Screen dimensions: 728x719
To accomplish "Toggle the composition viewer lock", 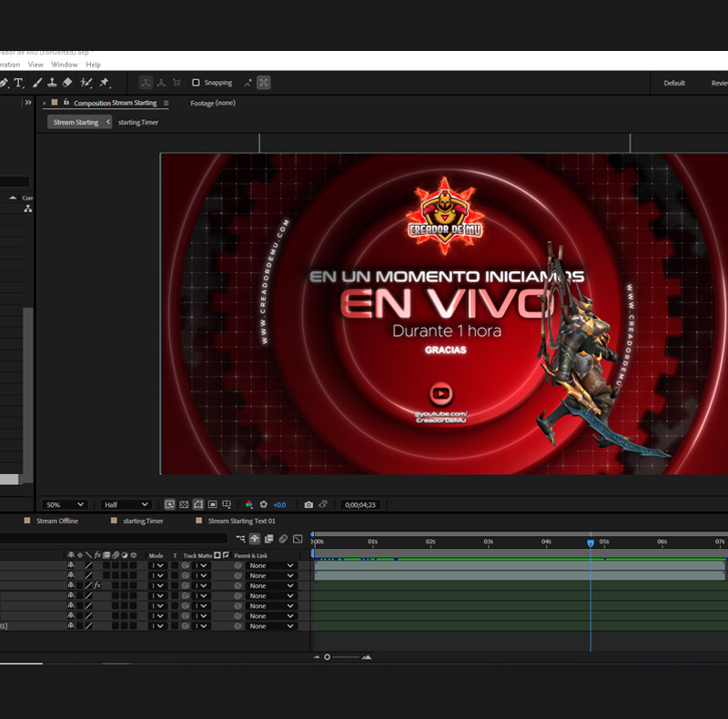I will 66,102.
